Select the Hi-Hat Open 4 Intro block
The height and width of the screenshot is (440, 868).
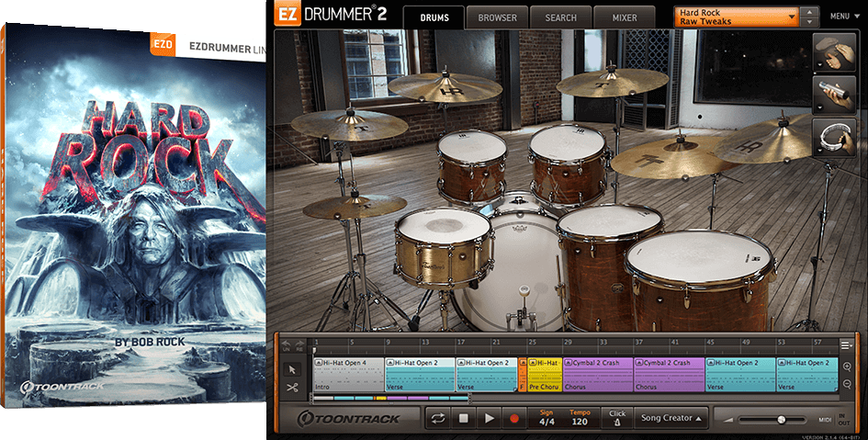coord(349,375)
